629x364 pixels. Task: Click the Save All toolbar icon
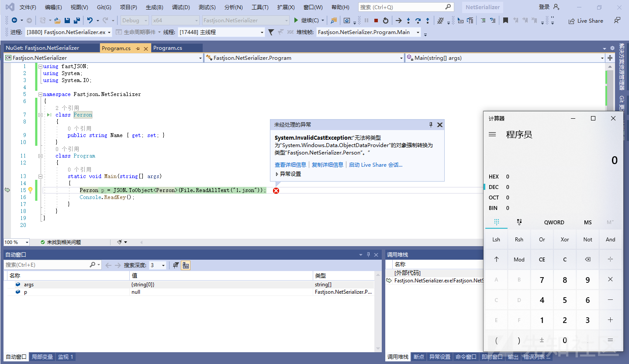(76, 21)
